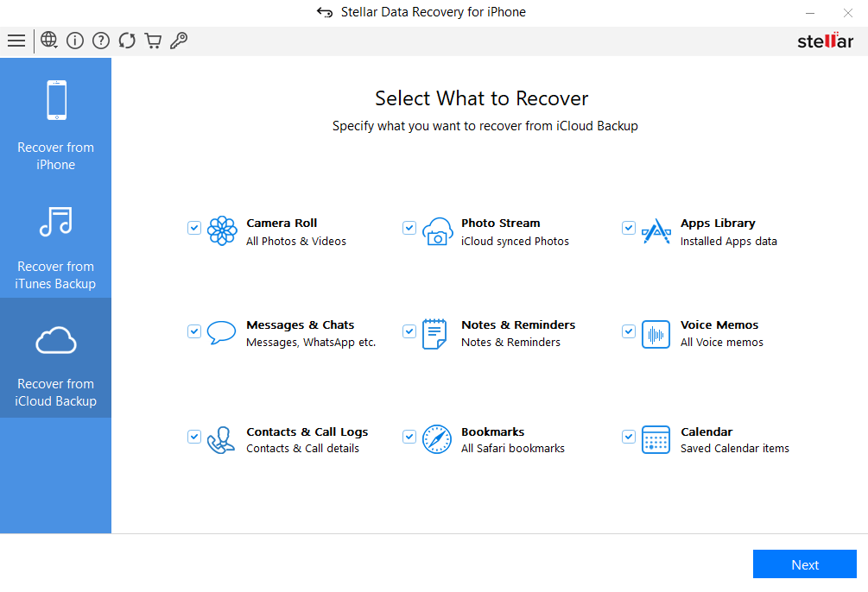Open the shopping cart buy icon
This screenshot has width=868, height=592.
click(x=153, y=41)
